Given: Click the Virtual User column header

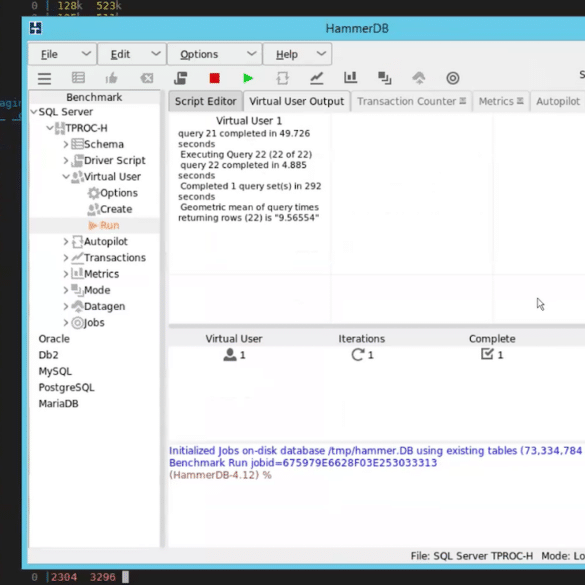Looking at the screenshot, I should [x=234, y=339].
